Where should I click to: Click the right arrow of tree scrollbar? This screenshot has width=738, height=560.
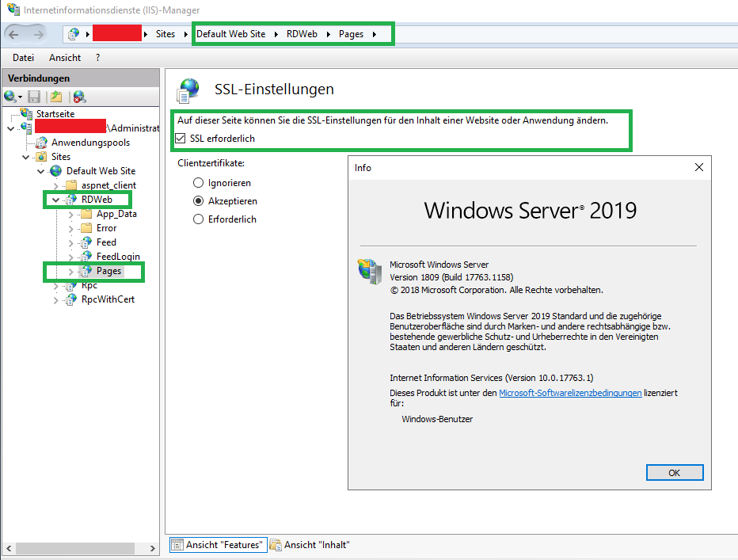tap(153, 548)
